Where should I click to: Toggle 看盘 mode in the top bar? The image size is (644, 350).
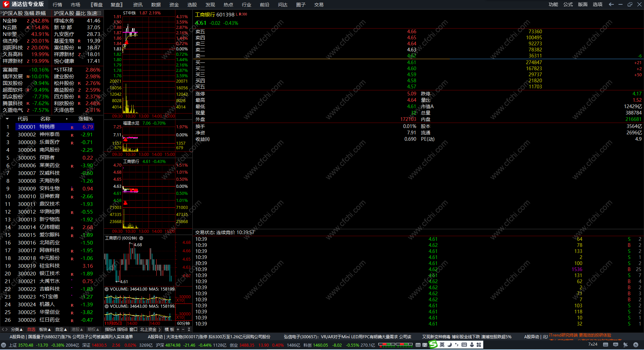click(97, 5)
